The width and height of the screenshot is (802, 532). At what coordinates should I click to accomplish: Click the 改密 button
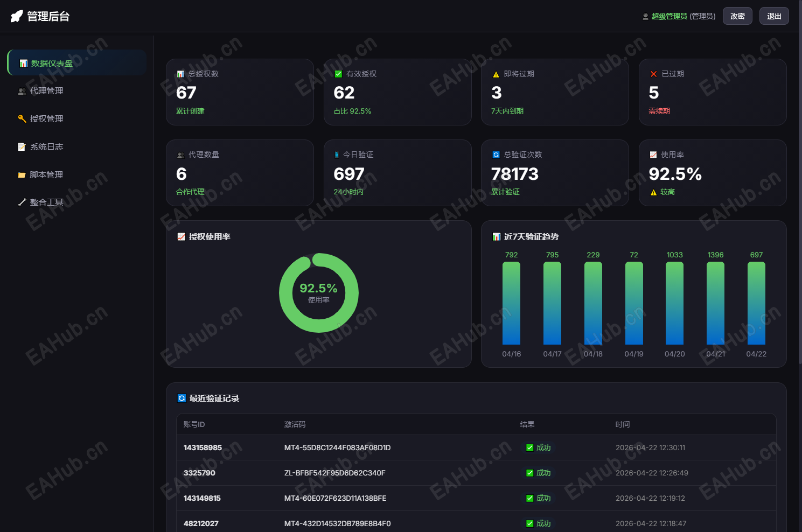click(737, 16)
